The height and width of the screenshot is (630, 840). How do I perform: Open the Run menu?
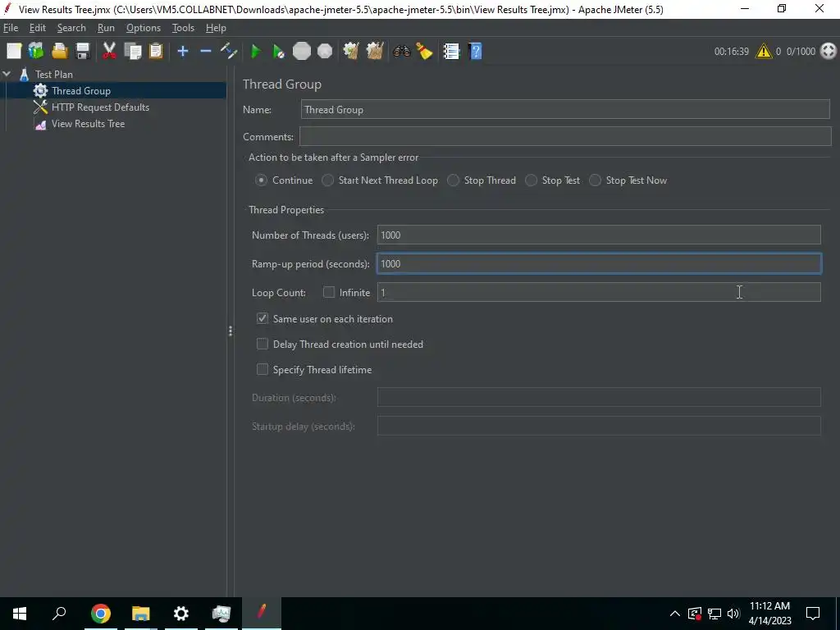click(106, 28)
